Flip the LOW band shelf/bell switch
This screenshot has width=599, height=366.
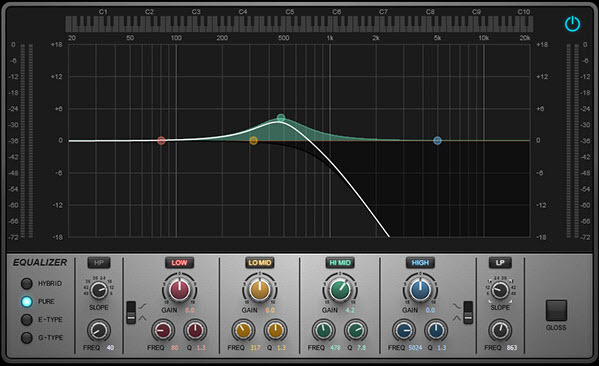(x=131, y=313)
